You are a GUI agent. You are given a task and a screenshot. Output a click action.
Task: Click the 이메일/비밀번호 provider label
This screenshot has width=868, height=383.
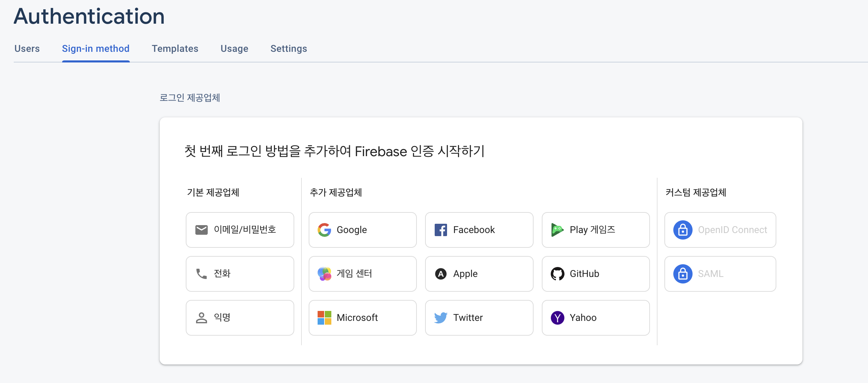pyautogui.click(x=245, y=230)
